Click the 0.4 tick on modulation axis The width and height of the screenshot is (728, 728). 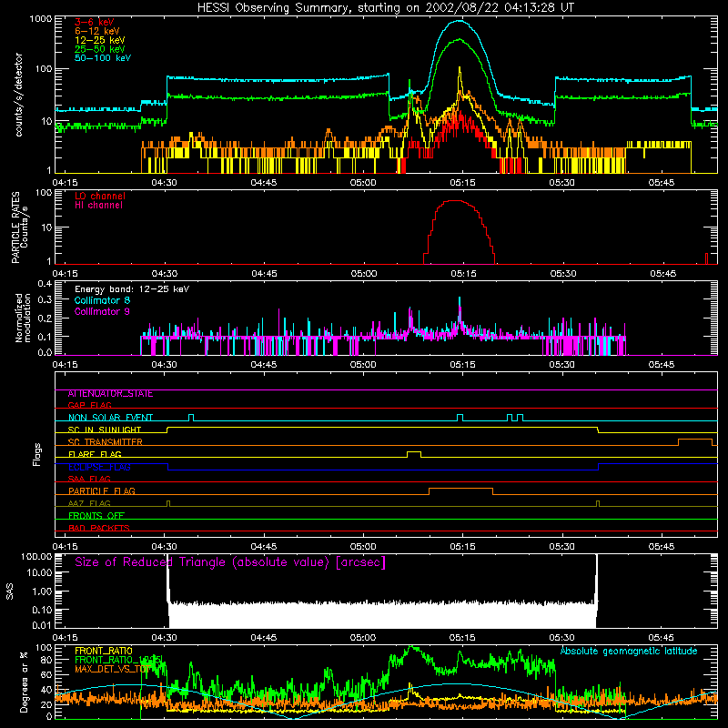click(x=45, y=284)
